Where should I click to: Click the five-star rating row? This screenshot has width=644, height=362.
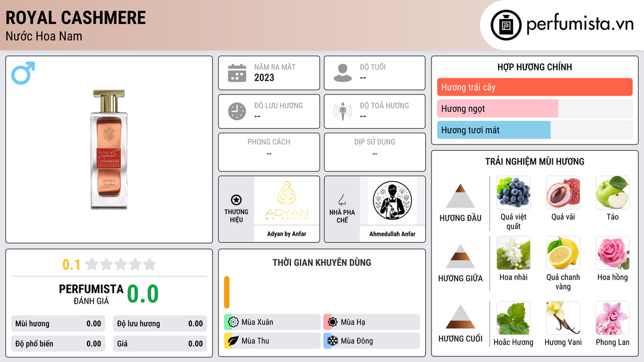121,264
